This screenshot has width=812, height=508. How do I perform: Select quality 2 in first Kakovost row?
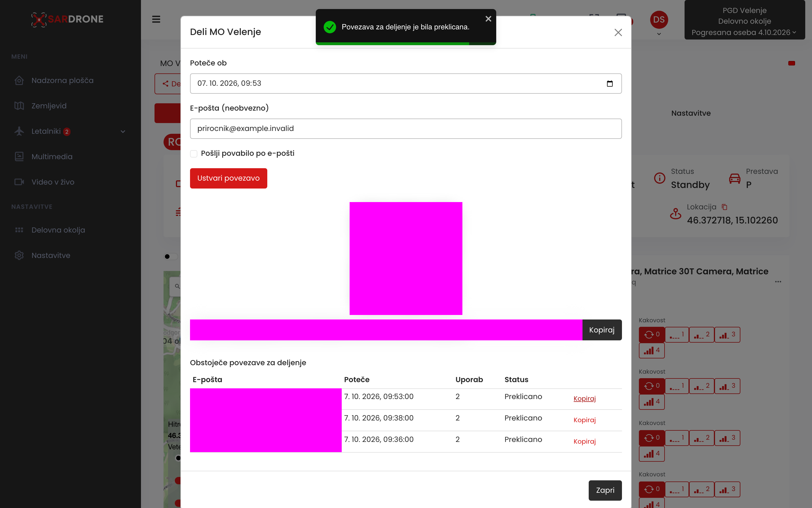point(701,335)
